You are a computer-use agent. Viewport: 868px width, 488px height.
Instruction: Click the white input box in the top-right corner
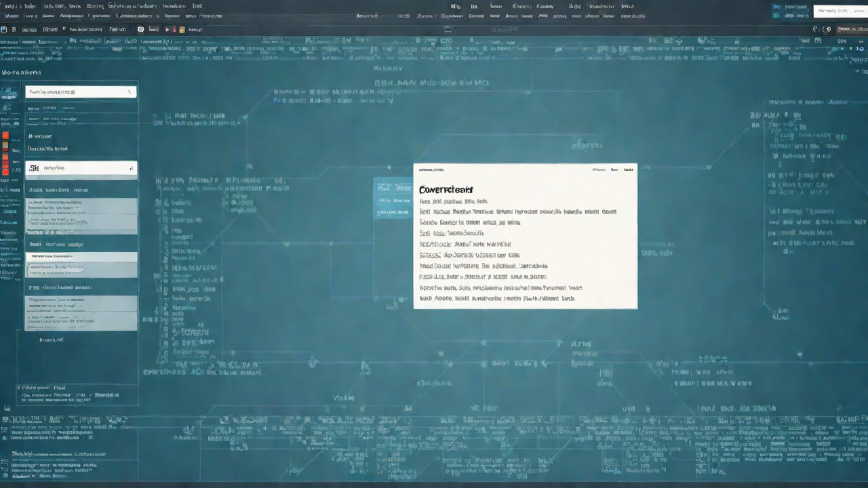click(x=840, y=10)
